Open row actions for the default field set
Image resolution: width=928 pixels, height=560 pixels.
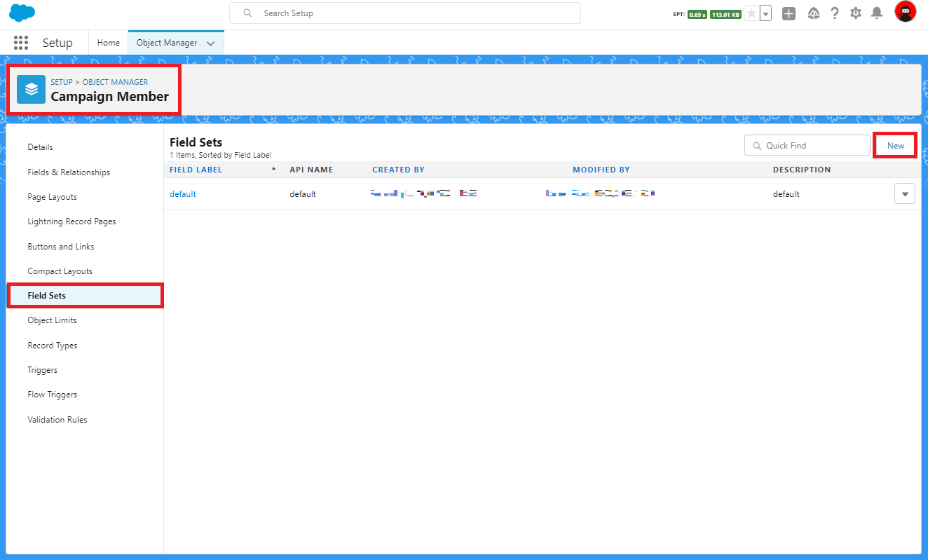tap(904, 193)
